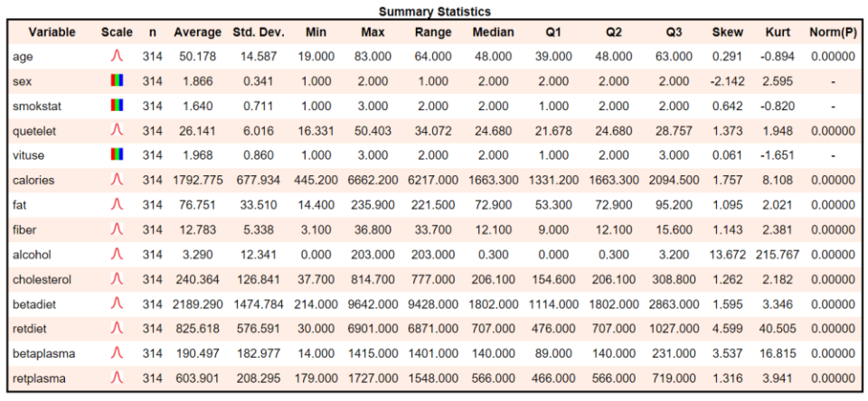Click the sex row's nominal bar scale icon
This screenshot has height=401, width=868.
click(x=117, y=80)
